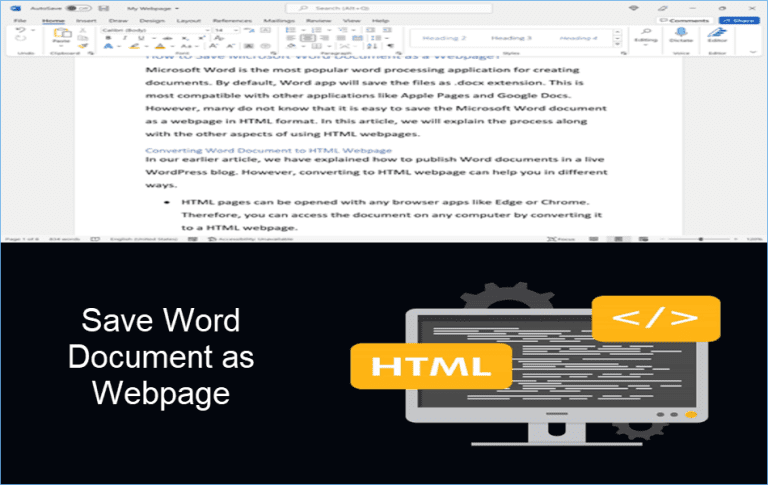Click the Numbering list icon
Image resolution: width=768 pixels, height=485 pixels.
316,30
